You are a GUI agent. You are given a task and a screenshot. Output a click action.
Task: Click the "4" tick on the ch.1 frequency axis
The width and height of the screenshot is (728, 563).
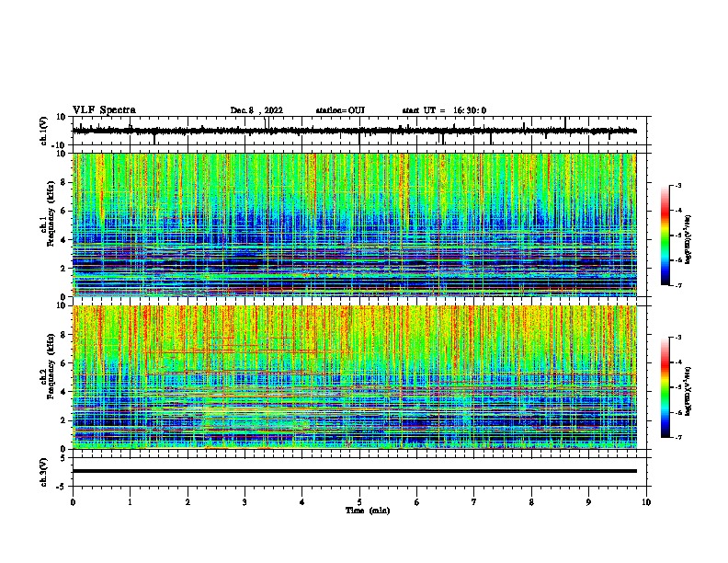tap(64, 240)
